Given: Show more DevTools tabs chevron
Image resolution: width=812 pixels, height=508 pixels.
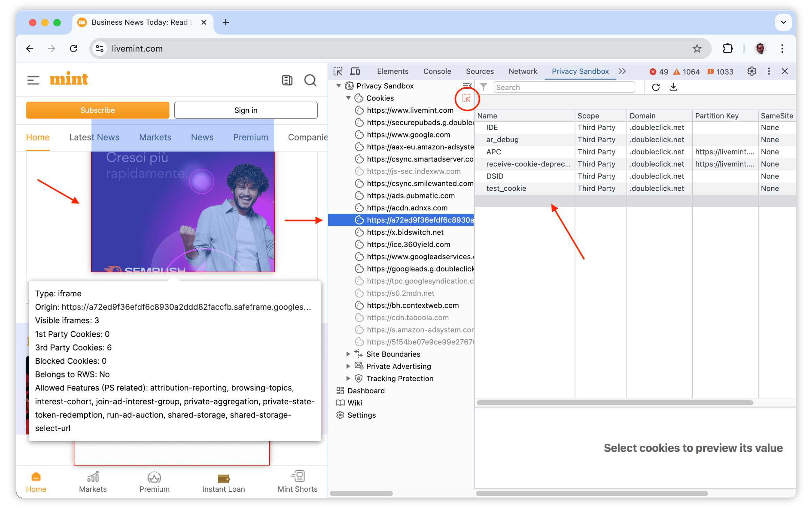Looking at the screenshot, I should 622,71.
